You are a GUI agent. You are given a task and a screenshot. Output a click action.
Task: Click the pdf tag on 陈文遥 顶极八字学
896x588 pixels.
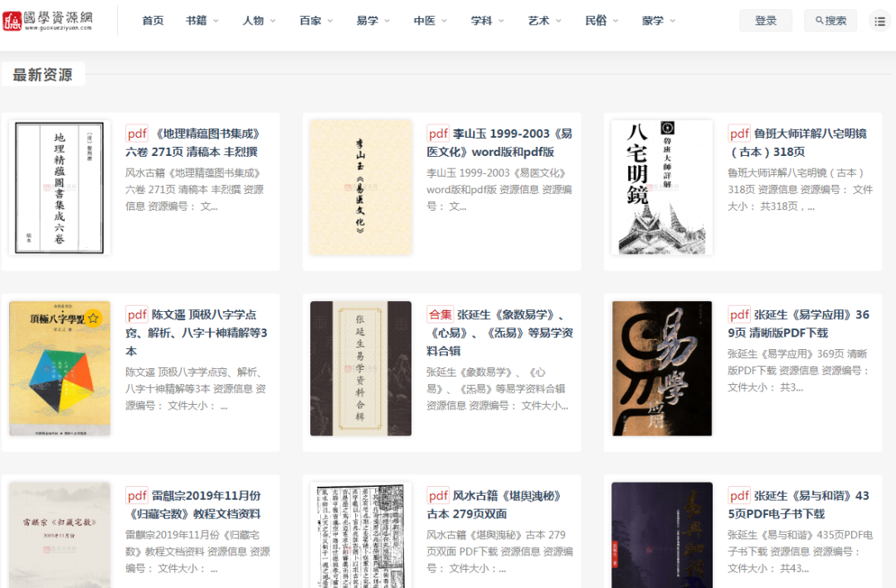(x=137, y=315)
